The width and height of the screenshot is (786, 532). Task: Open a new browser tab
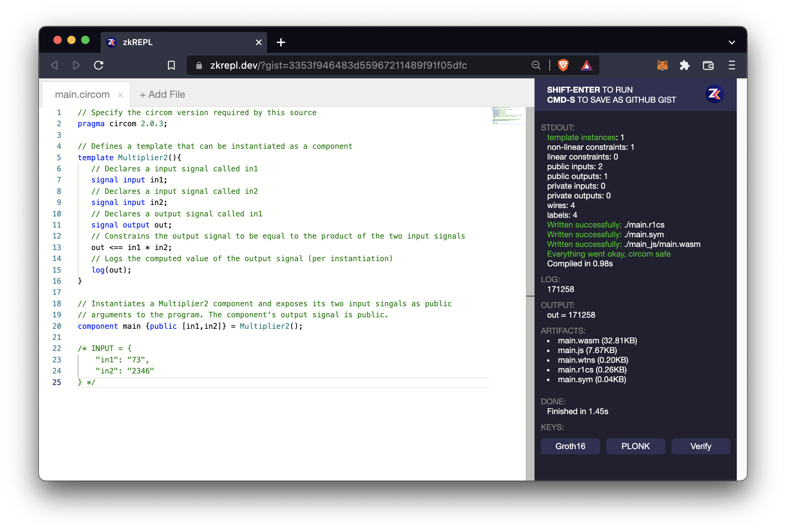pos(281,42)
